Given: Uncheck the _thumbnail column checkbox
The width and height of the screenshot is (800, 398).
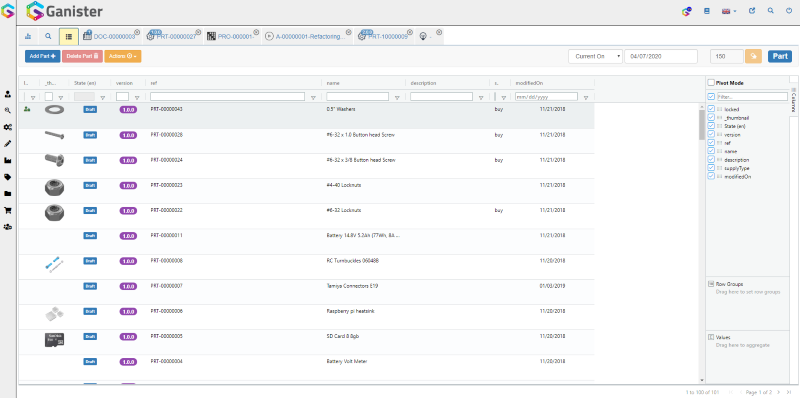Looking at the screenshot, I should point(711,117).
